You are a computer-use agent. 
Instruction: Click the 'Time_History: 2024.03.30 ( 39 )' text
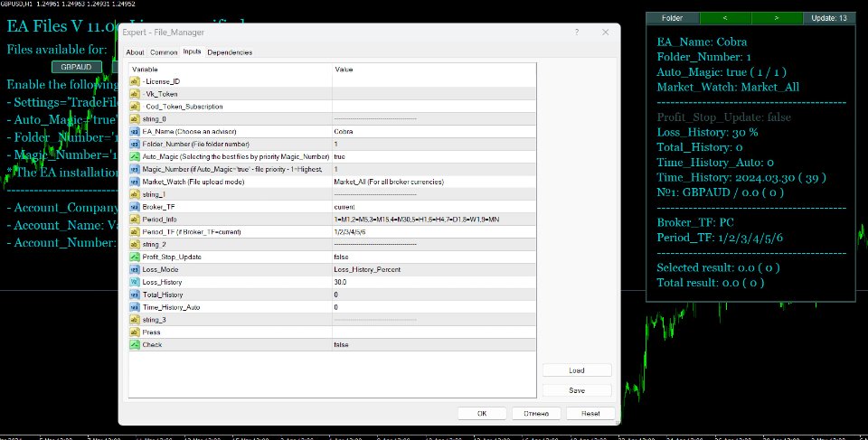pyautogui.click(x=741, y=178)
